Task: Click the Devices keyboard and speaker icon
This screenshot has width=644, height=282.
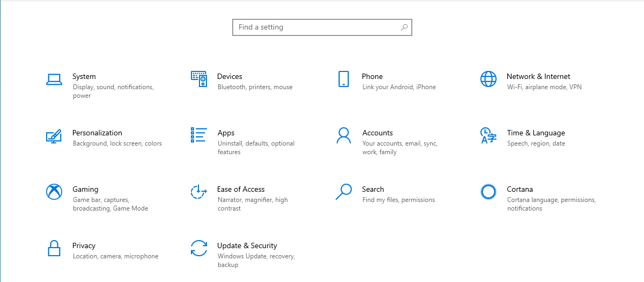Action: pos(199,79)
